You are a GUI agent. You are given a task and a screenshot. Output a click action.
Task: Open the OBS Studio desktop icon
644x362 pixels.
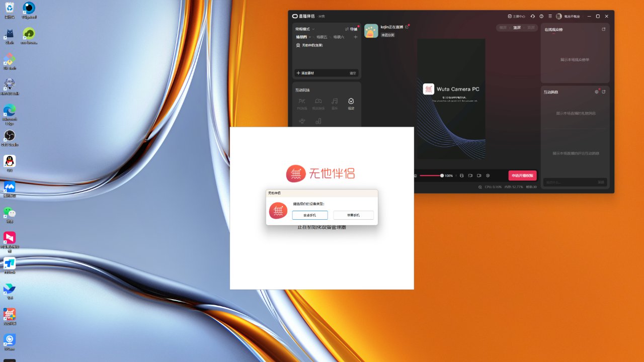(x=10, y=138)
